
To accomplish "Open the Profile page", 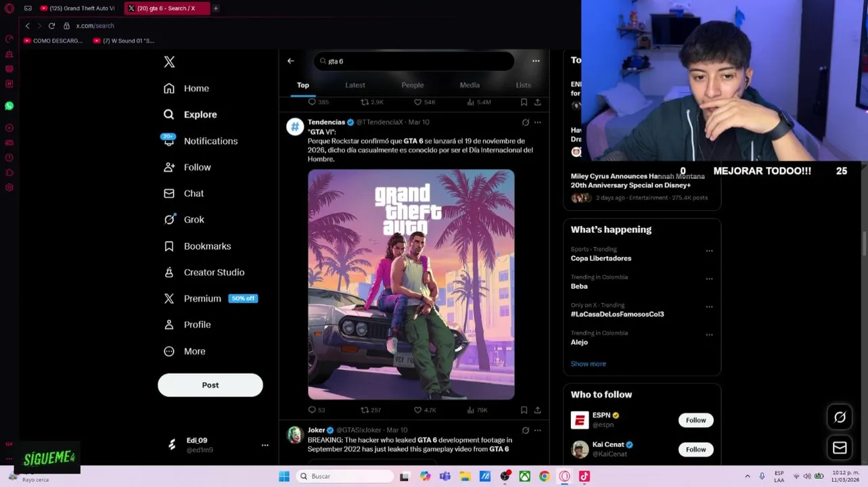I will click(187, 325).
